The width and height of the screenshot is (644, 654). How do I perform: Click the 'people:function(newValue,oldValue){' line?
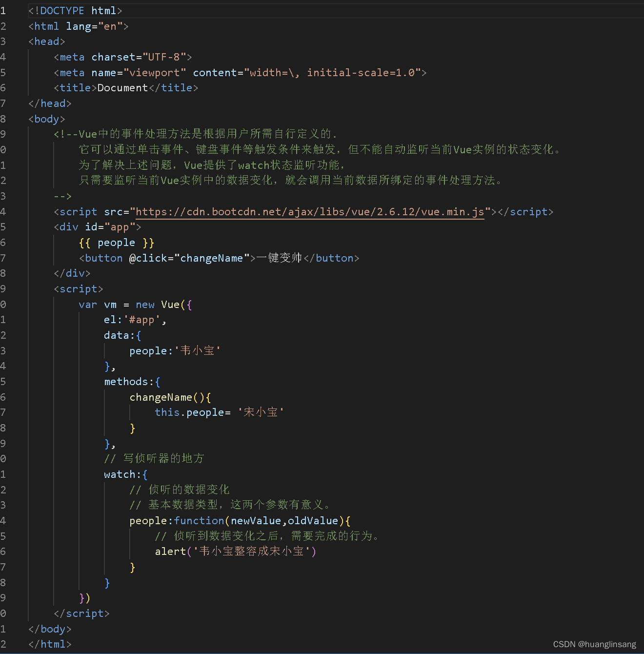[x=240, y=521]
